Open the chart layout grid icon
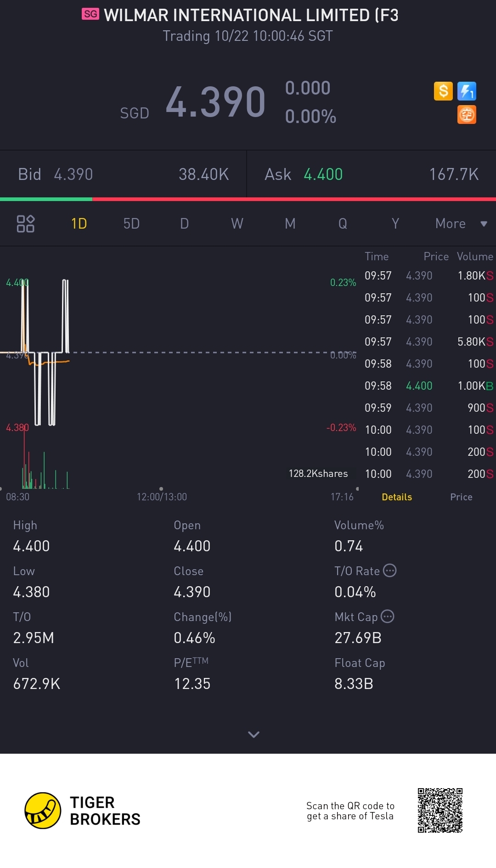 click(26, 224)
